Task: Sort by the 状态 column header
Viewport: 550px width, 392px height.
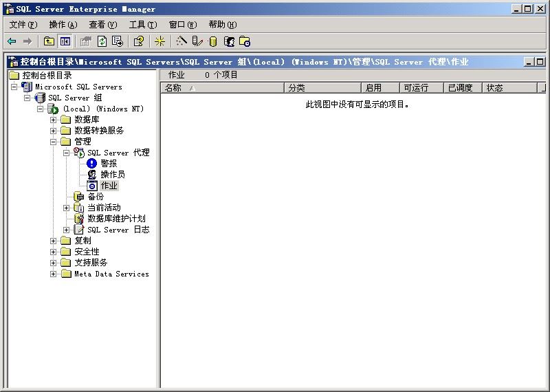Action: [x=509, y=88]
